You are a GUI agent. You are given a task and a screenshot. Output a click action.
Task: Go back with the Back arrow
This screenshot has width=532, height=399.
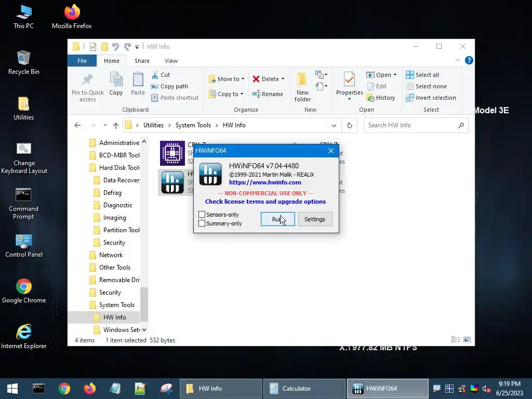[77, 125]
